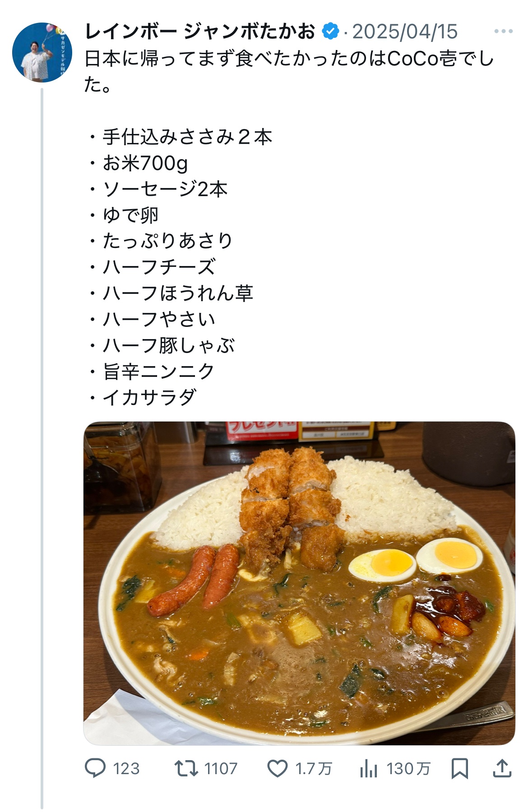The height and width of the screenshot is (812, 528).
Task: Tap the 1.7万 likes count
Action: pos(314,768)
